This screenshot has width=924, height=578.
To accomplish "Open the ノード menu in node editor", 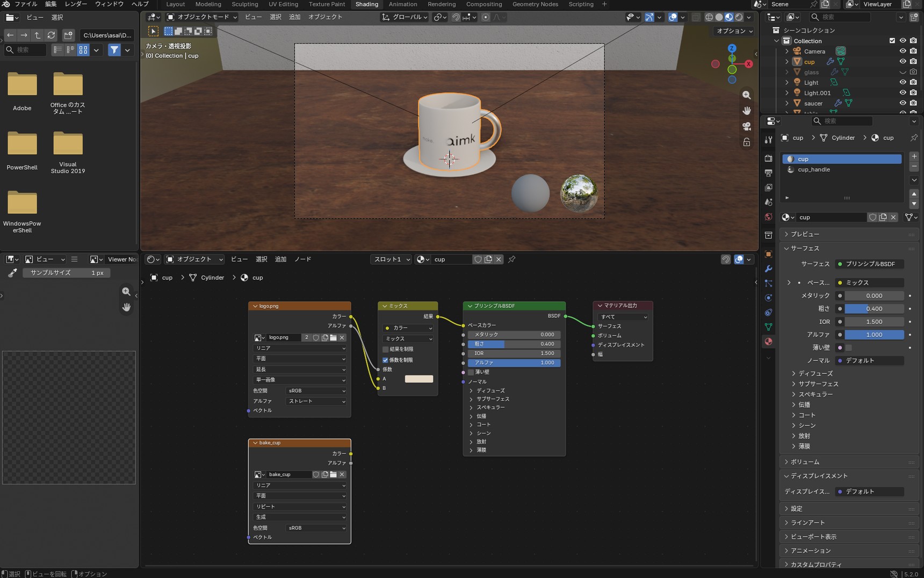I will coord(302,259).
